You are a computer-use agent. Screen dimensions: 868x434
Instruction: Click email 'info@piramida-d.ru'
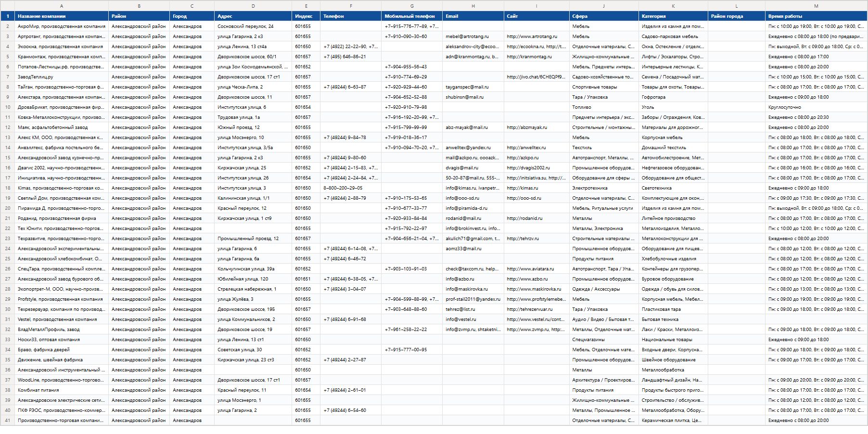[473, 208]
